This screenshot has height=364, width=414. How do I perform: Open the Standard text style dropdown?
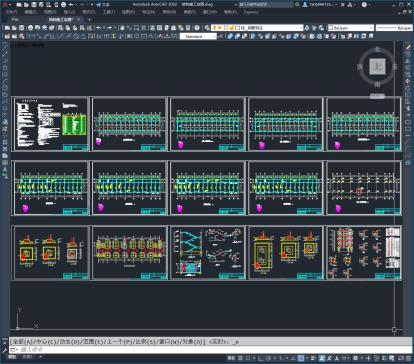pyautogui.click(x=198, y=36)
